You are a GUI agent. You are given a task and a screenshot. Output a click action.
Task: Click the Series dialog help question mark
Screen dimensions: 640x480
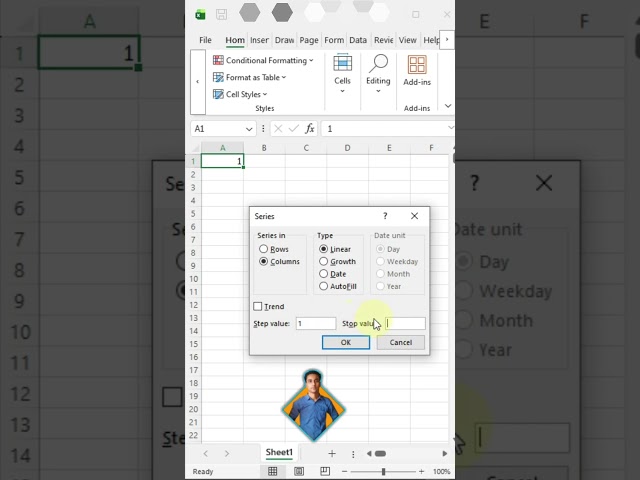tap(385, 216)
